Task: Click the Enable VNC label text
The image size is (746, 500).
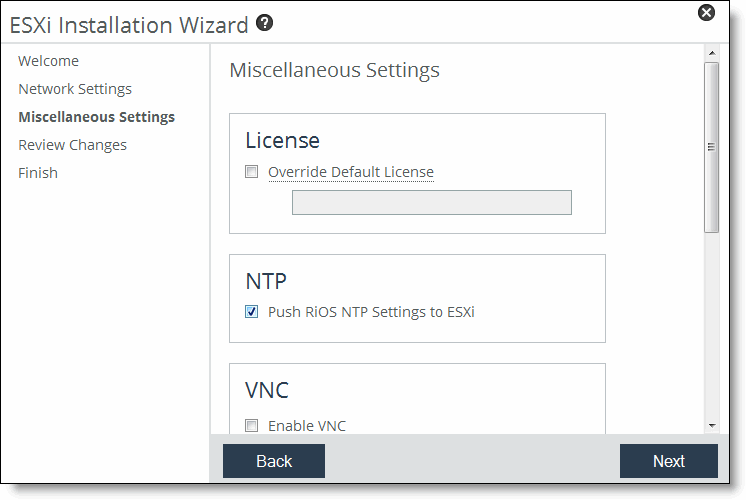Action: click(307, 426)
